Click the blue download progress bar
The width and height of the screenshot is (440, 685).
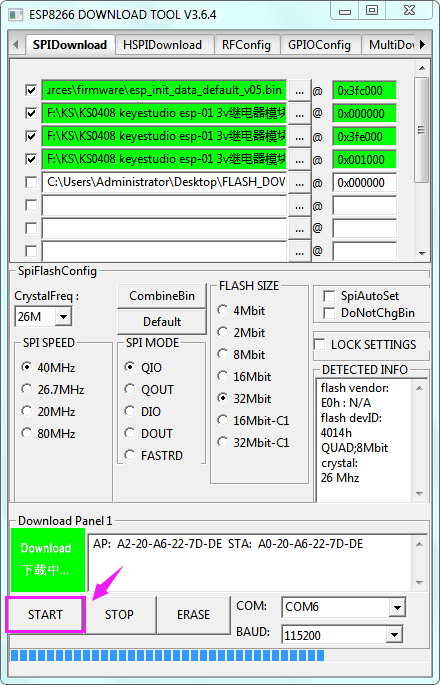point(167,655)
